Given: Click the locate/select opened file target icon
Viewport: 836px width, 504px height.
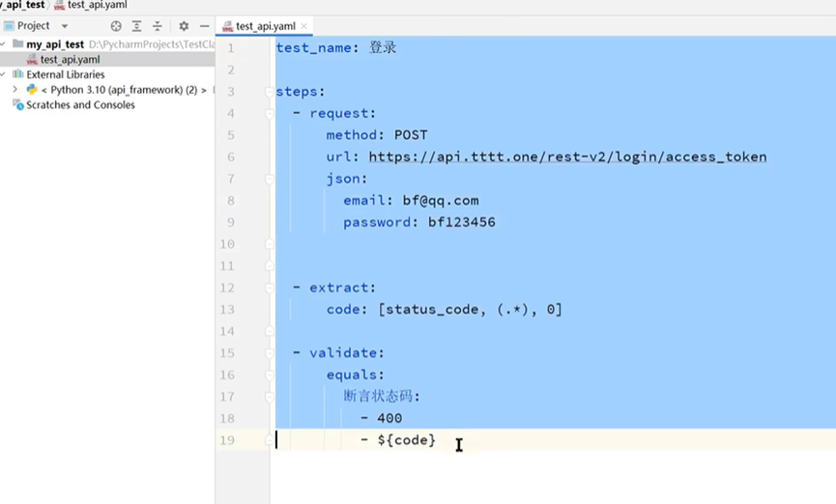Looking at the screenshot, I should tap(116, 26).
